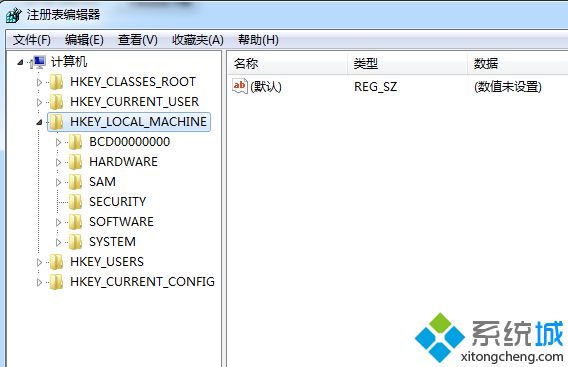Open the 收藏夹(A) menu

pos(198,39)
